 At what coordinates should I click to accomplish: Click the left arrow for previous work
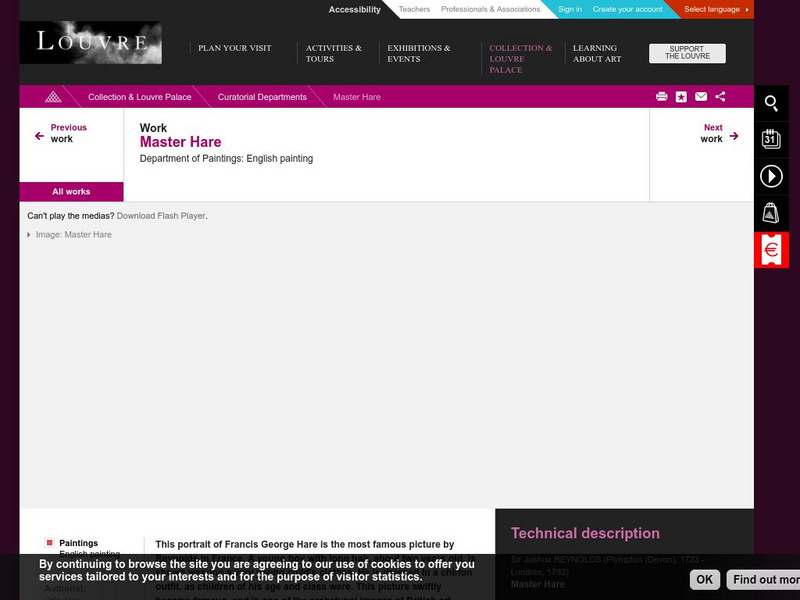[x=39, y=136]
